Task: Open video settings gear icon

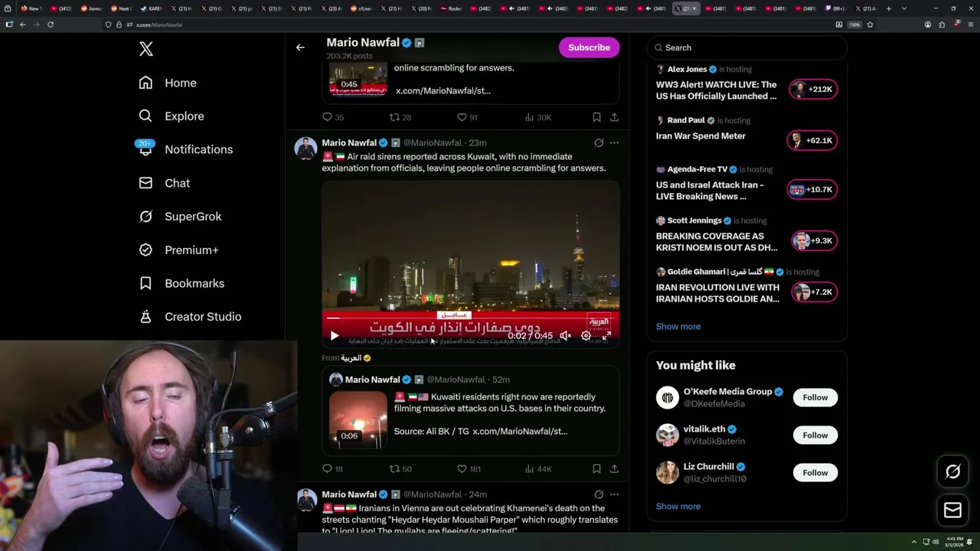Action: coord(586,335)
